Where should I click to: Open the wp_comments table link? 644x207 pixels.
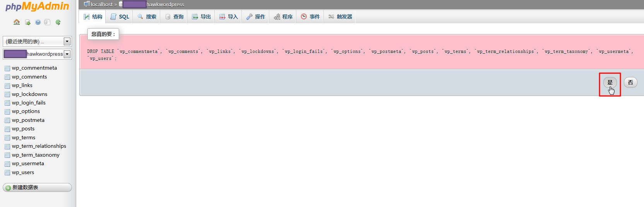tap(29, 77)
